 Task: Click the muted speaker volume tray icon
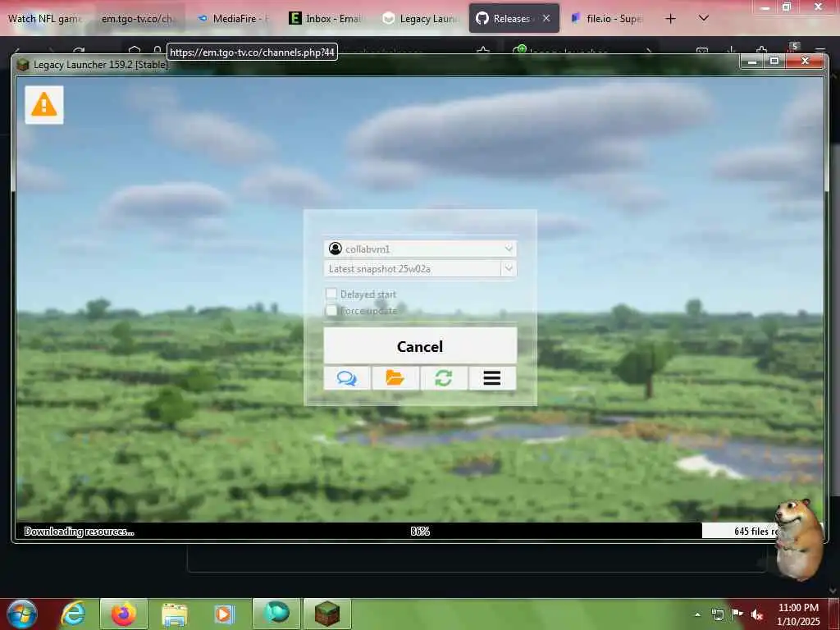click(x=757, y=614)
